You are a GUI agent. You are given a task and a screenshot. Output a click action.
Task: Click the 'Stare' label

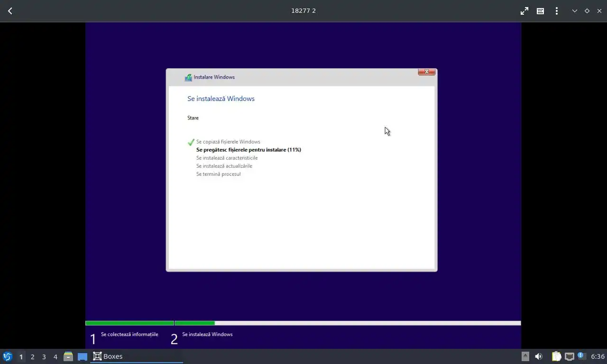coord(193,118)
